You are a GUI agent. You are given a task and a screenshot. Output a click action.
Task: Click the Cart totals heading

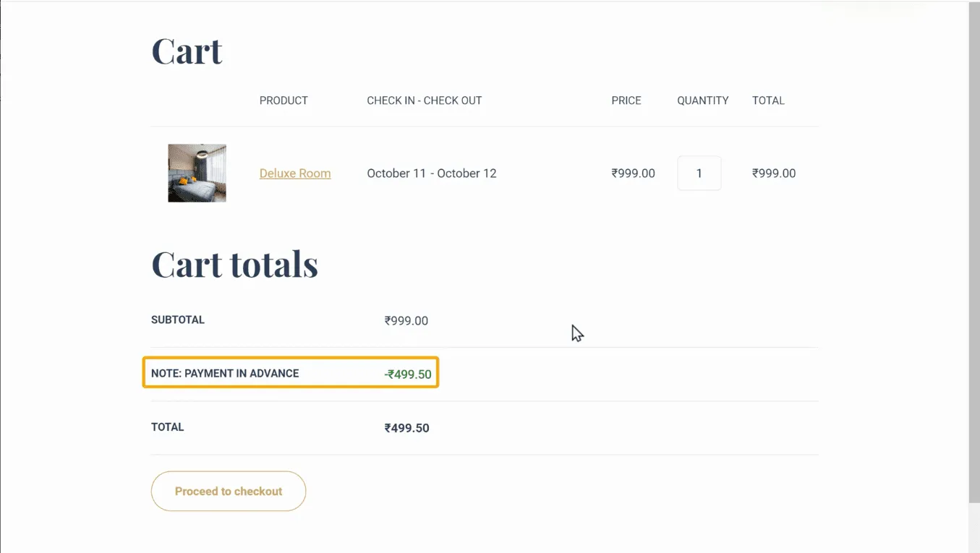click(234, 264)
